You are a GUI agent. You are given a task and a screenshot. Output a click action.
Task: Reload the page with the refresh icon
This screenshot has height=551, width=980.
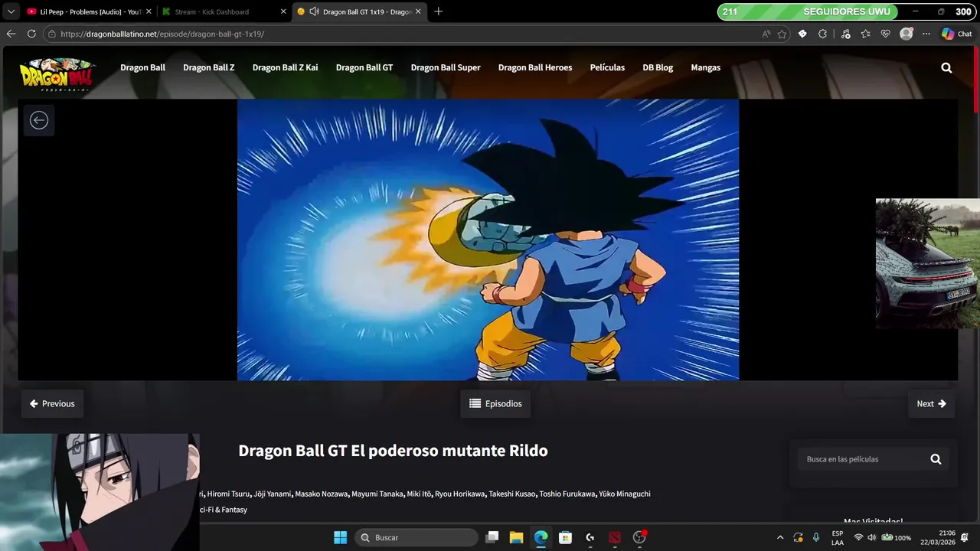31,34
